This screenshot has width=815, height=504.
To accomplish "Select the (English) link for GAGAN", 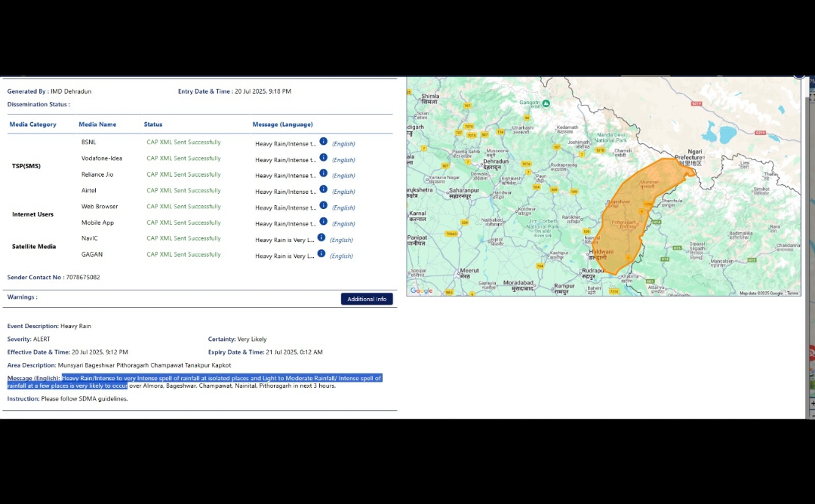I will point(341,256).
